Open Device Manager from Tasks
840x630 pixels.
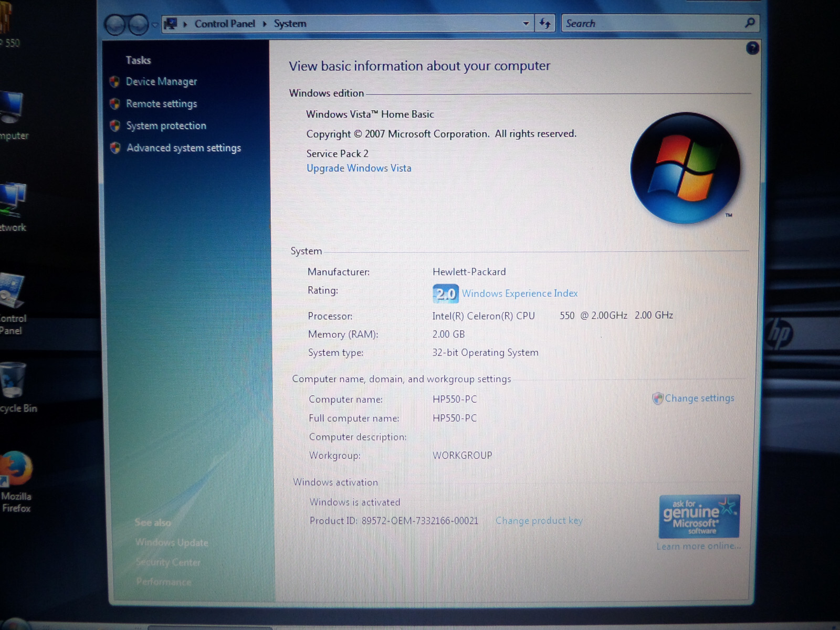pyautogui.click(x=161, y=82)
